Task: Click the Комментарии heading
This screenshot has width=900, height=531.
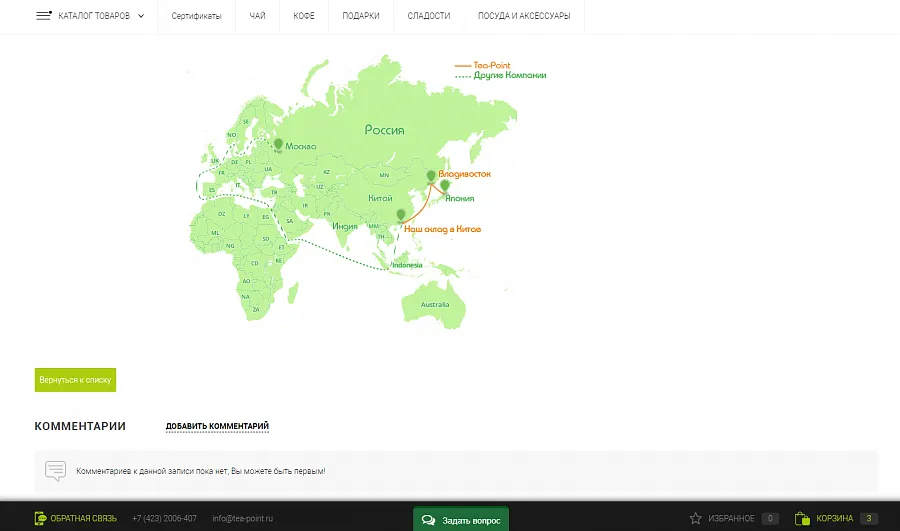Action: pos(80,426)
